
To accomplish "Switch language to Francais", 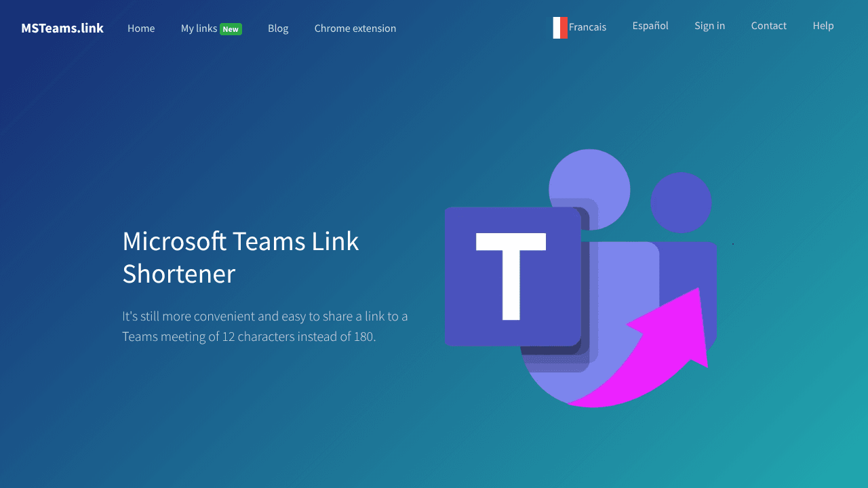I will pos(587,27).
